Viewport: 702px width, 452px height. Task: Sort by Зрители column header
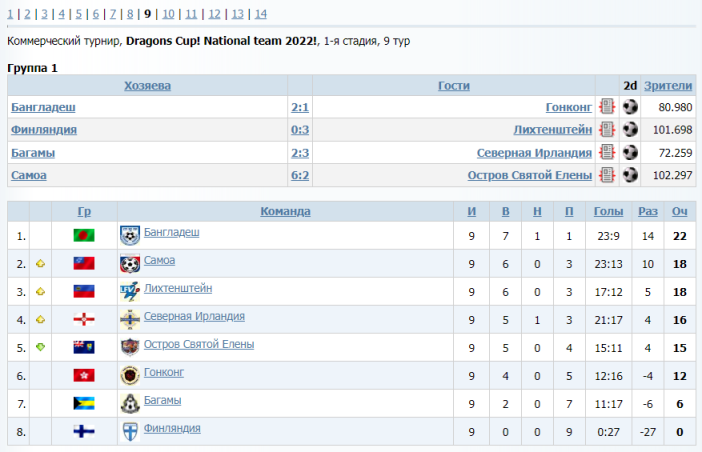pyautogui.click(x=668, y=86)
